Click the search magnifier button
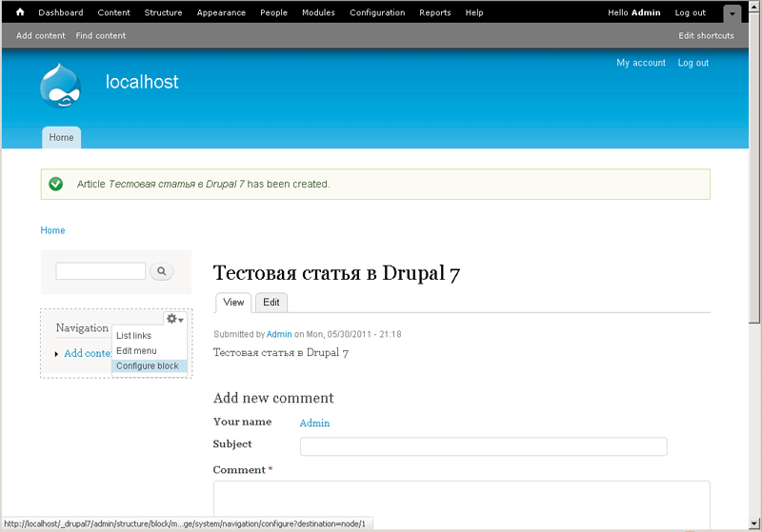762x532 pixels. click(162, 272)
